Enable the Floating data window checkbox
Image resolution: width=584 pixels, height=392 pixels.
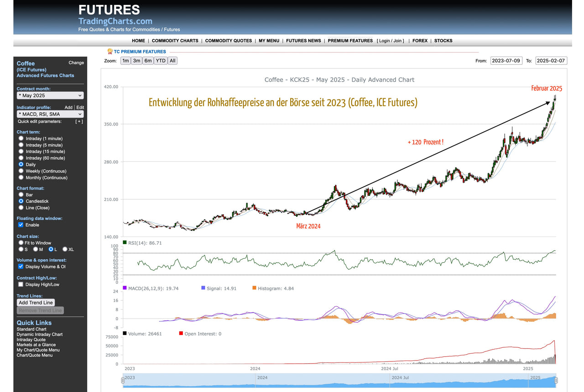[x=21, y=225]
